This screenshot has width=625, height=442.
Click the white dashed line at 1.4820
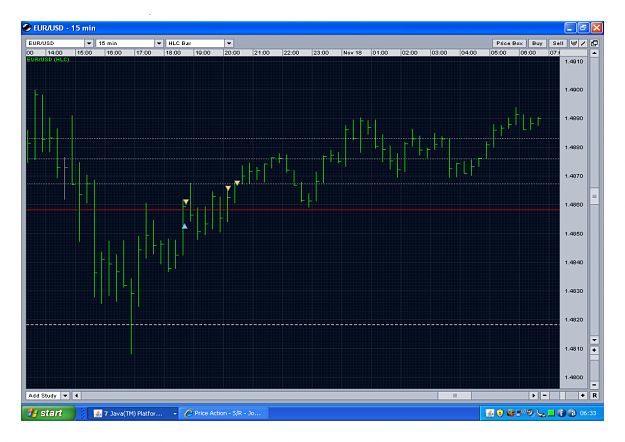point(293,324)
